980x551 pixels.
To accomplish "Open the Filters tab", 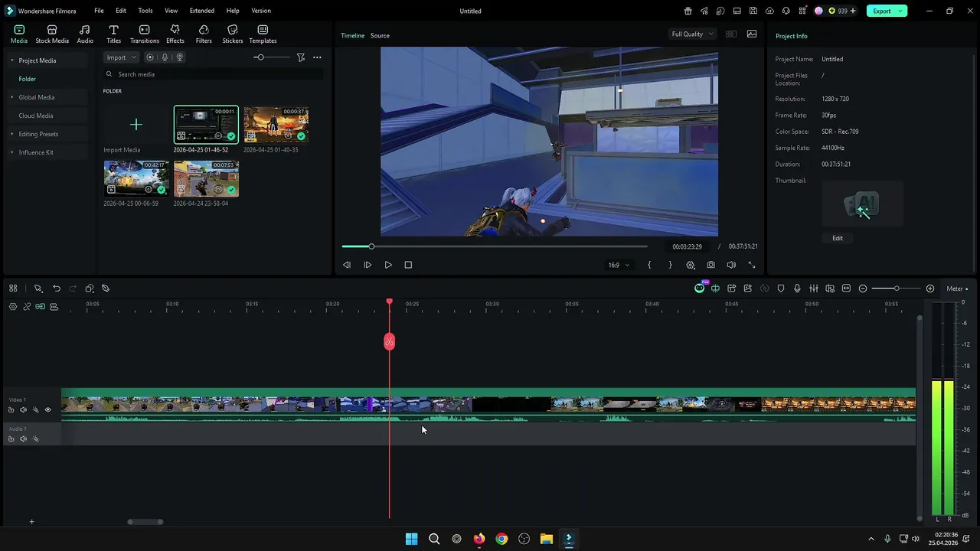I will [204, 34].
